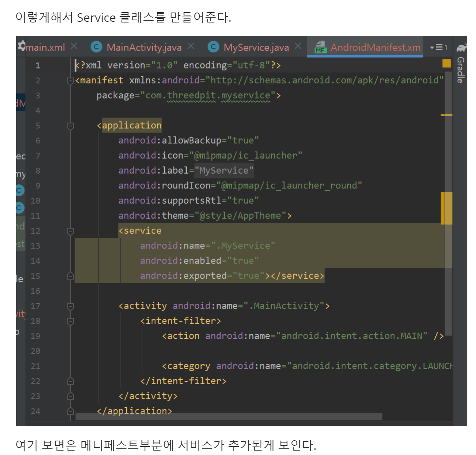The image size is (476, 455).
Task: Close the main.xml tab
Action: tap(74, 46)
